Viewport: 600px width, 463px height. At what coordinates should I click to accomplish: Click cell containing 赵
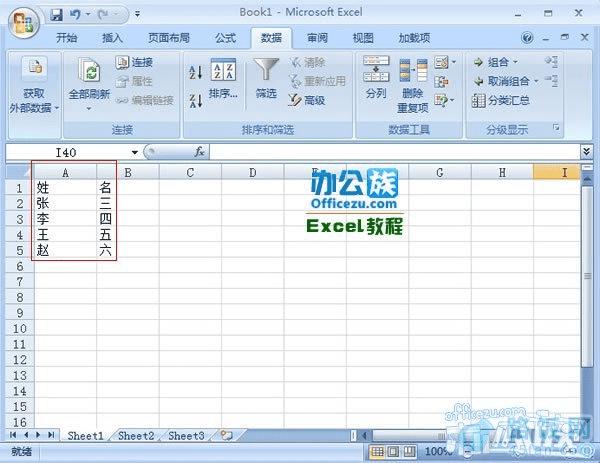coord(65,250)
